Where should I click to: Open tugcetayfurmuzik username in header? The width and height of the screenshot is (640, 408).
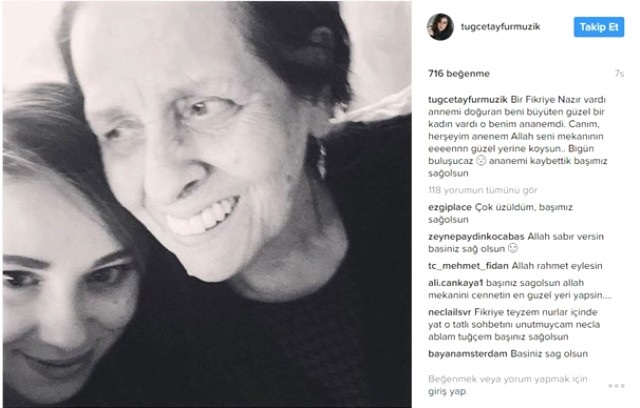(500, 27)
